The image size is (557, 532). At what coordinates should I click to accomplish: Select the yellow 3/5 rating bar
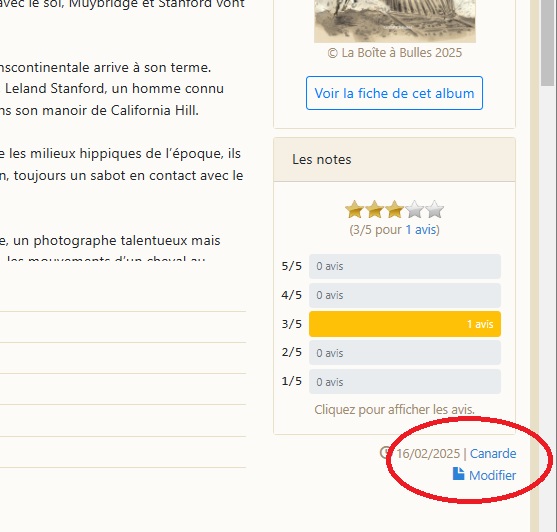pyautogui.click(x=405, y=324)
